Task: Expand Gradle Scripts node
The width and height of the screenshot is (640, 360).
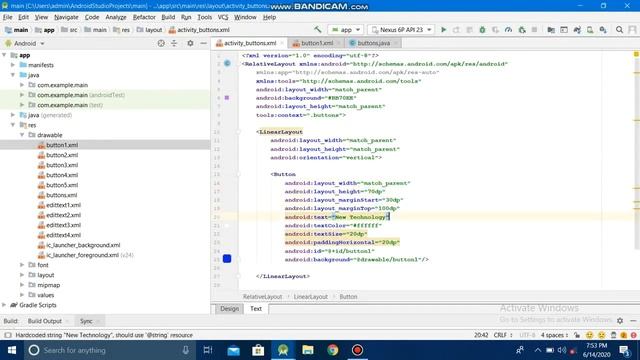Action: [4, 305]
